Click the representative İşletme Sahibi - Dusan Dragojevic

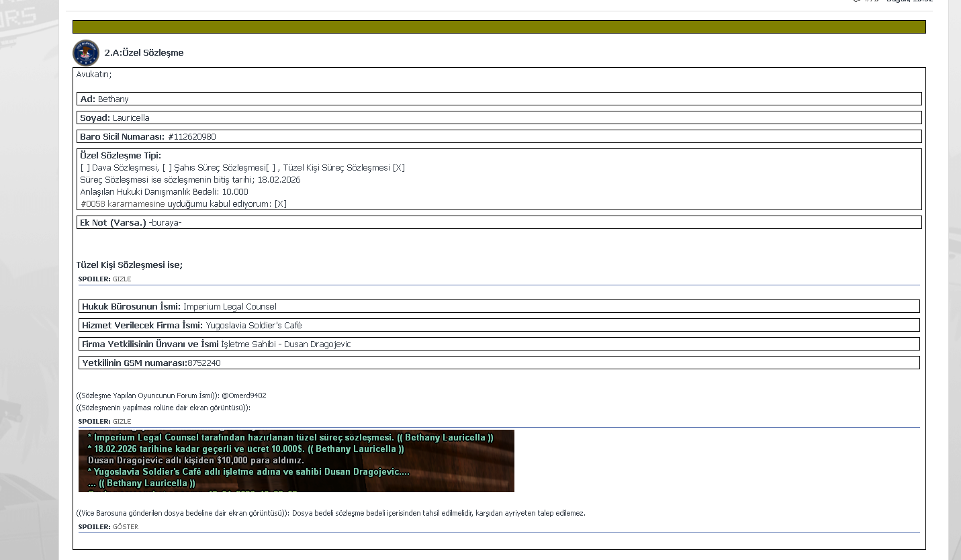click(x=286, y=344)
